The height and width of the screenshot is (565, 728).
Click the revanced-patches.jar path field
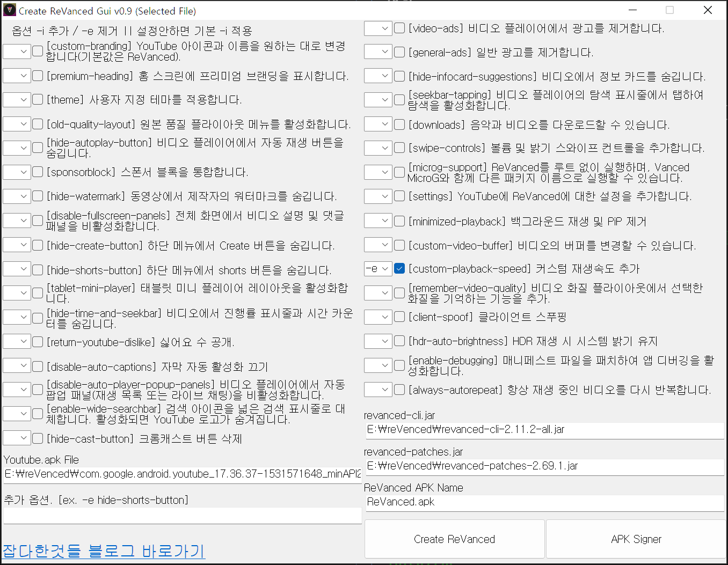(x=544, y=466)
